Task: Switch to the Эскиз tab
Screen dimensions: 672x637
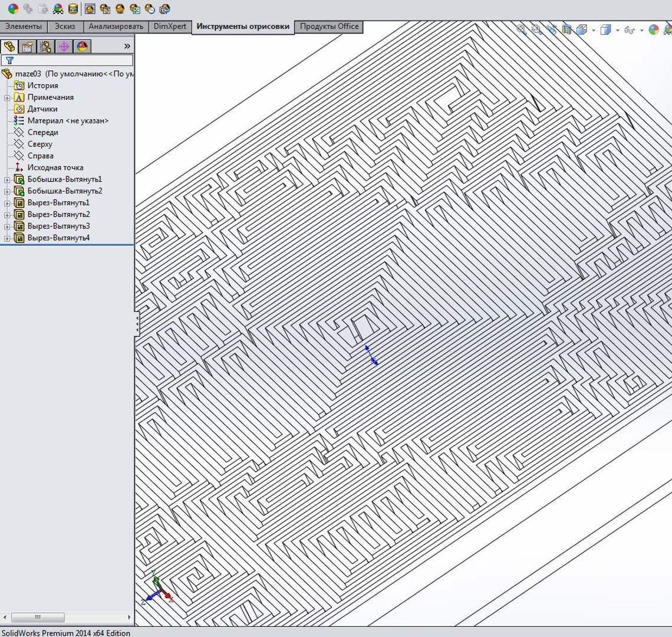Action: (65, 27)
